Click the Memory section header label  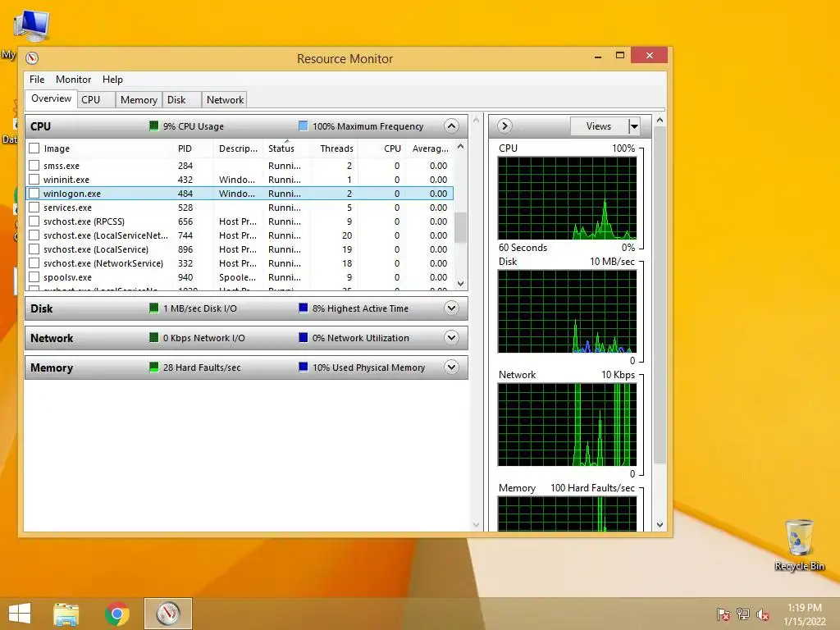tap(52, 367)
